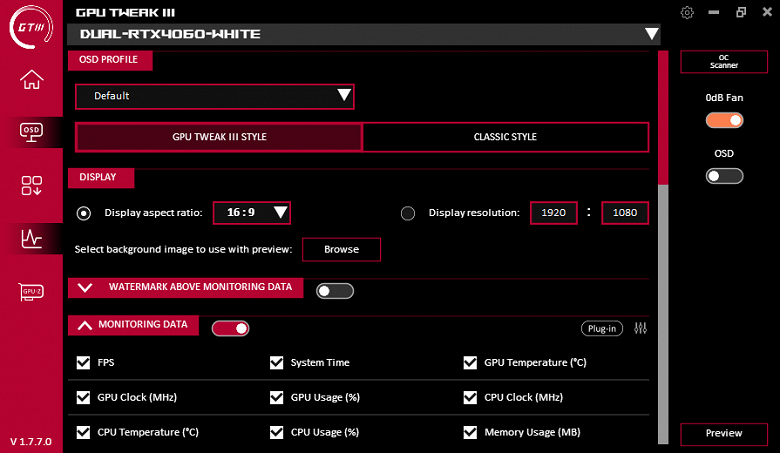Screen dimensions: 780x453
Task: Restore down the GPU Tweak window
Action: click(x=741, y=12)
